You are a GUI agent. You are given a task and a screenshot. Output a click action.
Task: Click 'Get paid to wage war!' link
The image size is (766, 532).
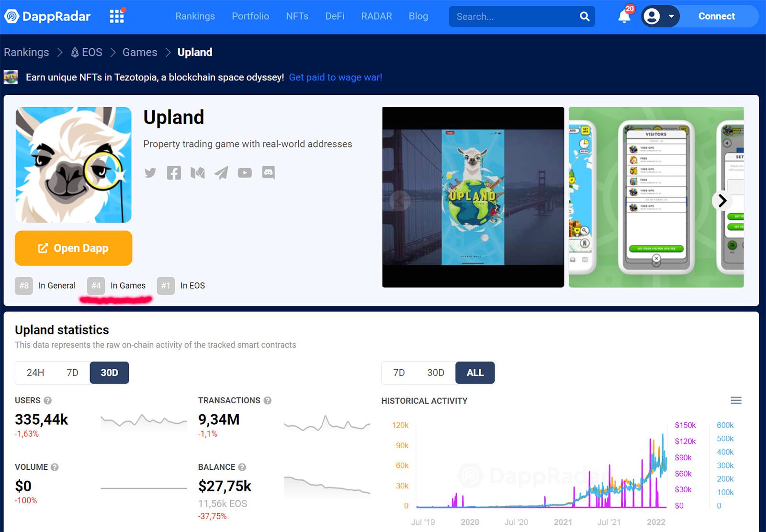(x=336, y=77)
